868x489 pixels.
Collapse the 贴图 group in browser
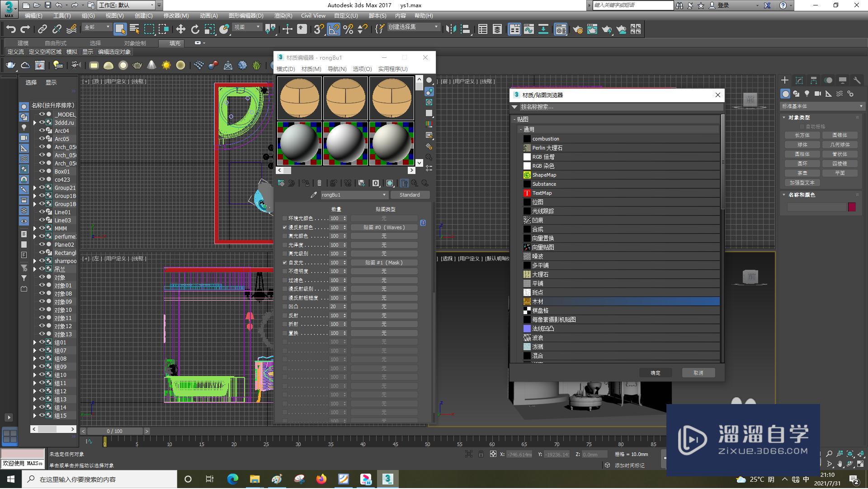tap(514, 119)
